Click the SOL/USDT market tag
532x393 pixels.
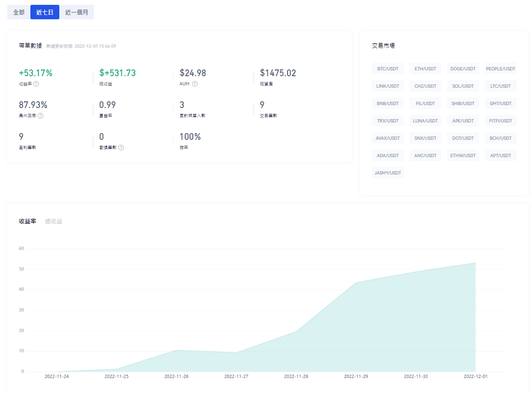[463, 86]
